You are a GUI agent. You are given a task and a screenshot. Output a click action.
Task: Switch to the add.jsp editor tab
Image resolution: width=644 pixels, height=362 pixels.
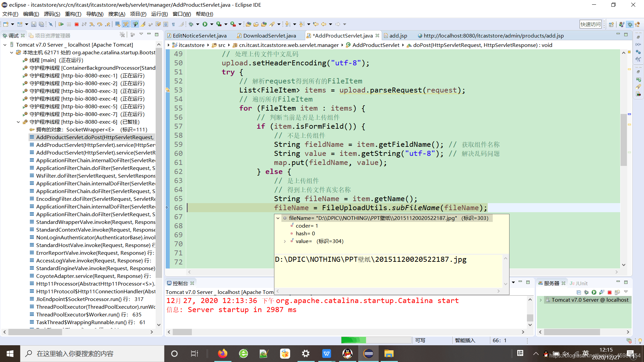pos(395,36)
